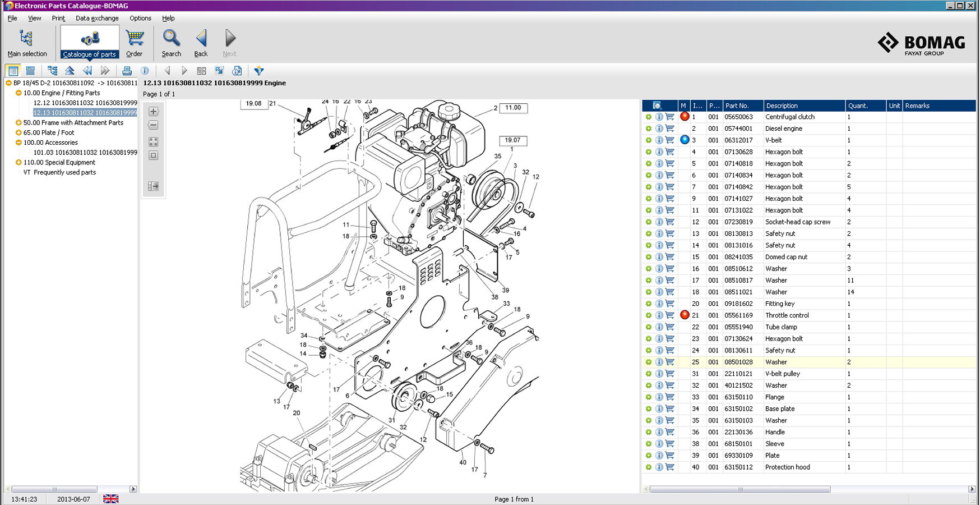This screenshot has height=505, width=980.
Task: Click the print icon in secondary toolbar
Action: tap(127, 71)
